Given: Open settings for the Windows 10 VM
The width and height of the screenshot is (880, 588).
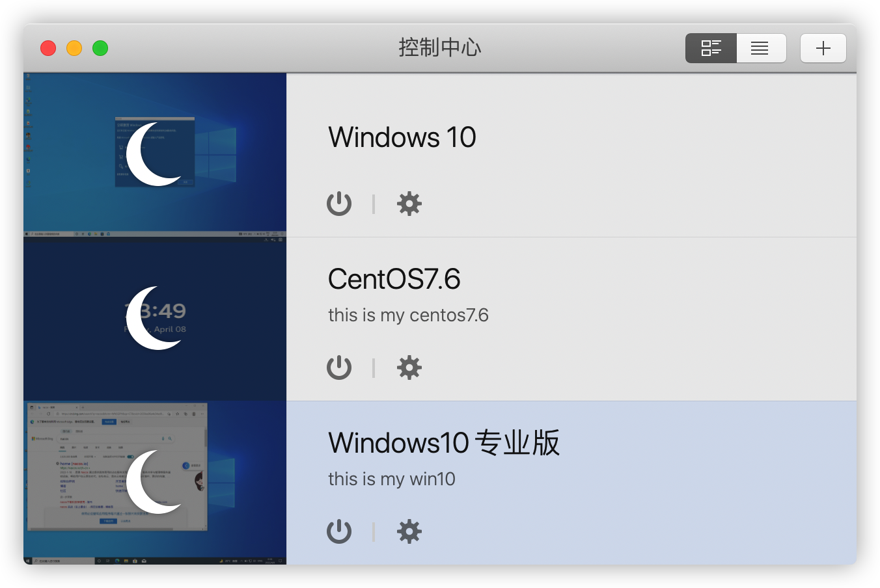Looking at the screenshot, I should (x=409, y=203).
